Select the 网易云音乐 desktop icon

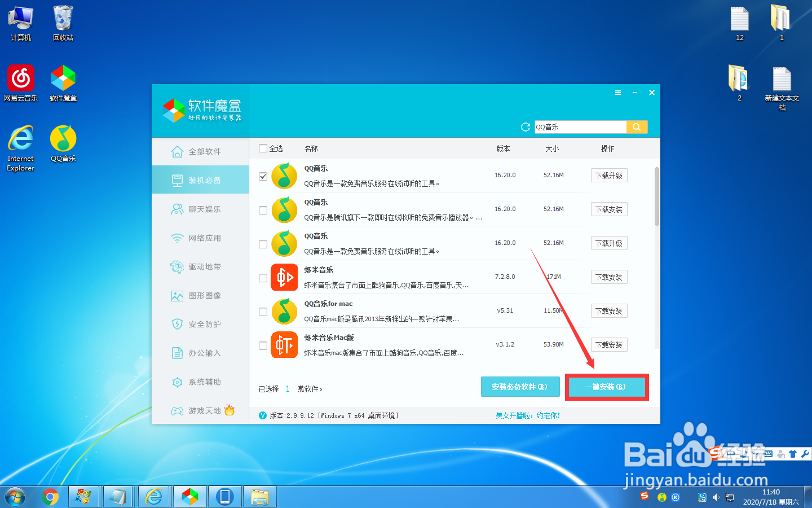point(21,83)
